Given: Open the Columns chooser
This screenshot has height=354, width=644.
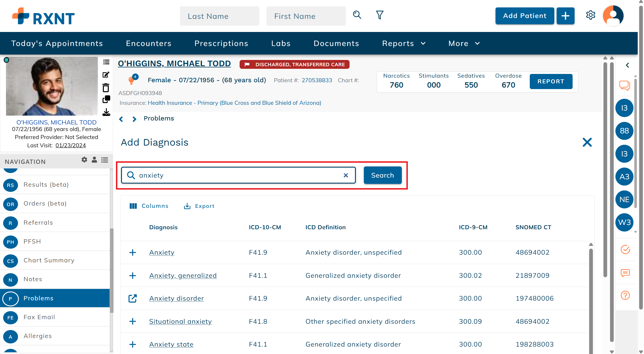Looking at the screenshot, I should coord(149,206).
